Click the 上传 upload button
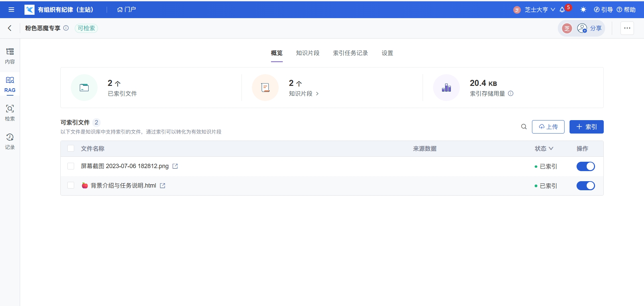 point(548,127)
